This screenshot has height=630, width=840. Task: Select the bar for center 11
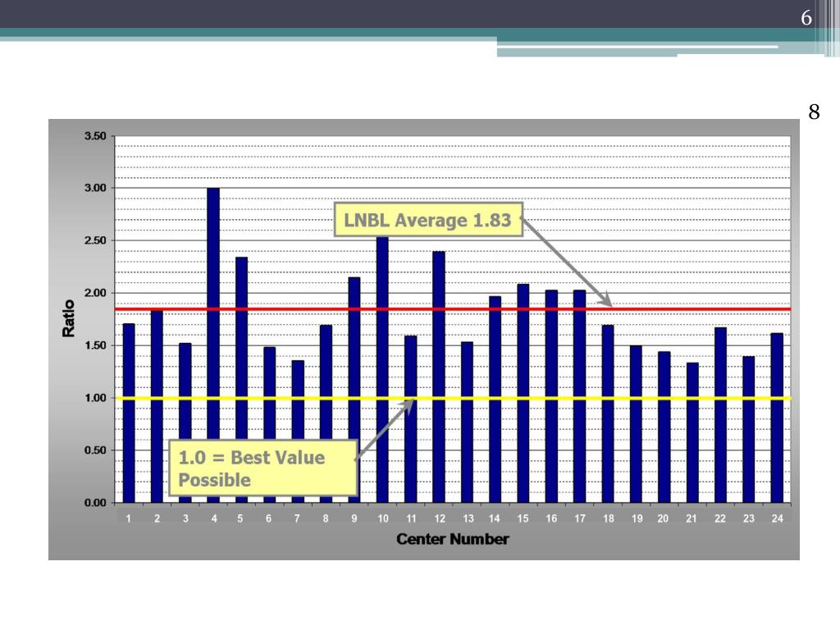click(410, 419)
